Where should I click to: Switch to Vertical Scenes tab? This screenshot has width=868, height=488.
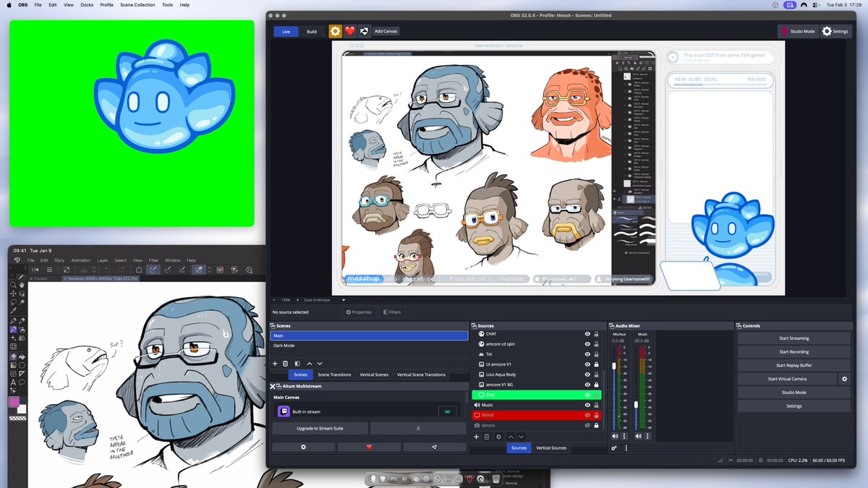tap(374, 374)
